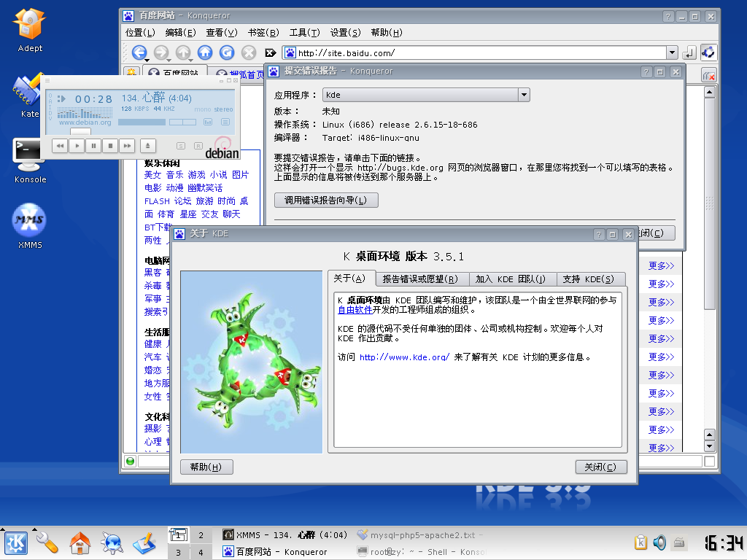Click the K Menu button in the panel
This screenshot has height=560, width=747.
coord(16,542)
